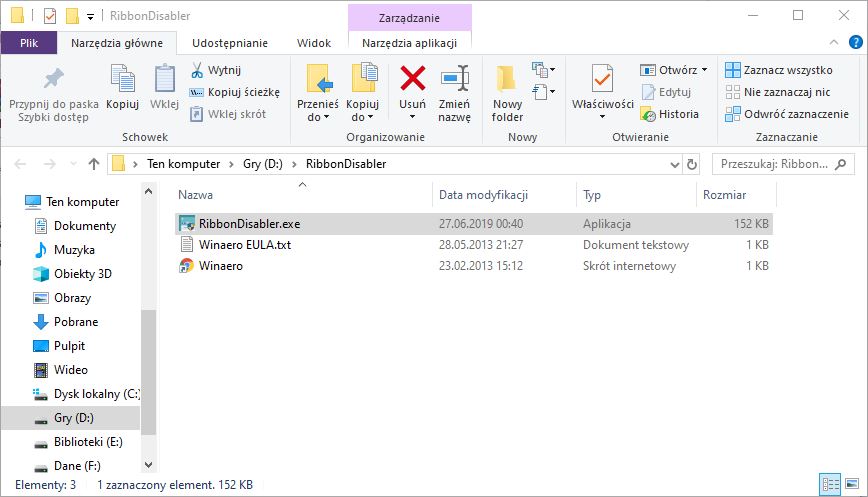
Task: Click the search magnifier icon
Action: click(840, 164)
